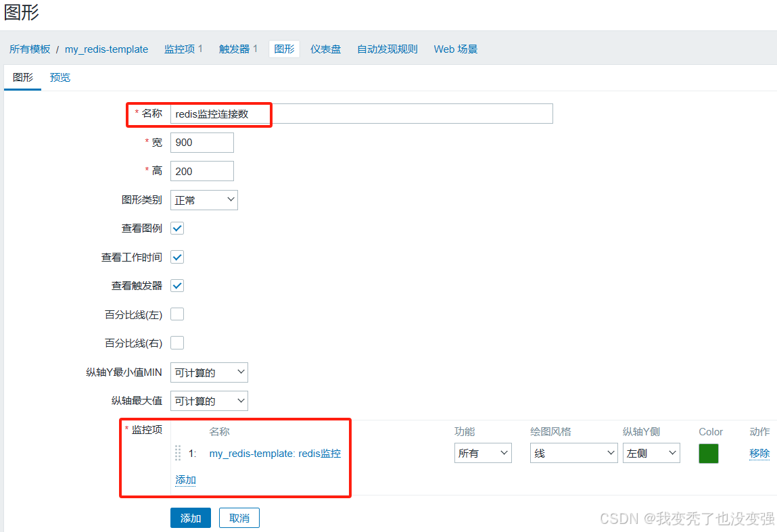Image resolution: width=777 pixels, height=532 pixels.
Task: Toggle the 查看触发器 checkbox
Action: tap(177, 286)
